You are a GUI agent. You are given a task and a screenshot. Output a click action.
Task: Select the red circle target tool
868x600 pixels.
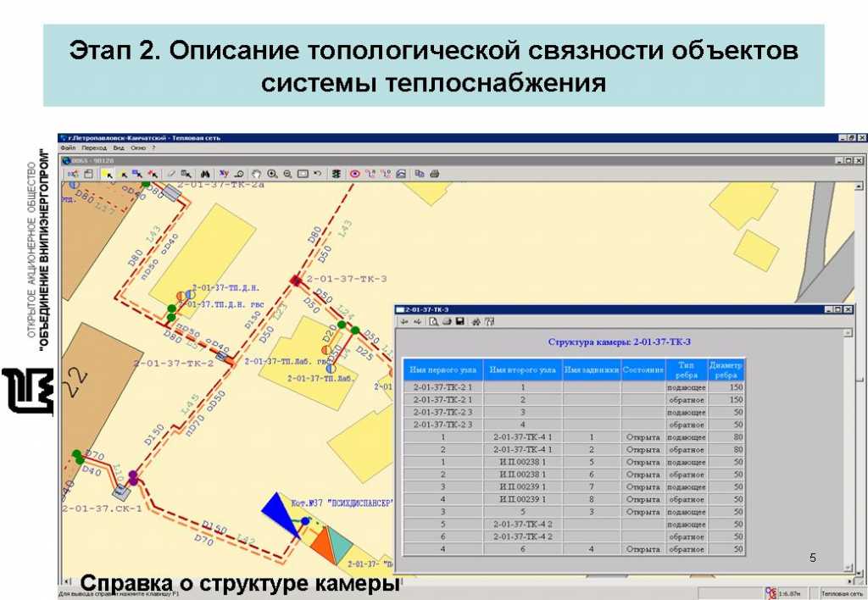(355, 174)
